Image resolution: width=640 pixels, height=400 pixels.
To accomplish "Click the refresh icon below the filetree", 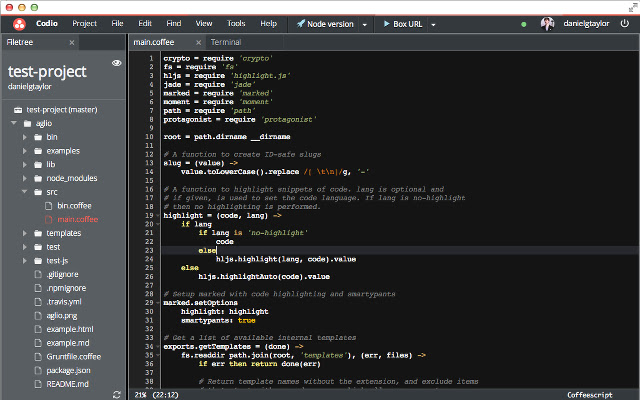I will [x=117, y=394].
